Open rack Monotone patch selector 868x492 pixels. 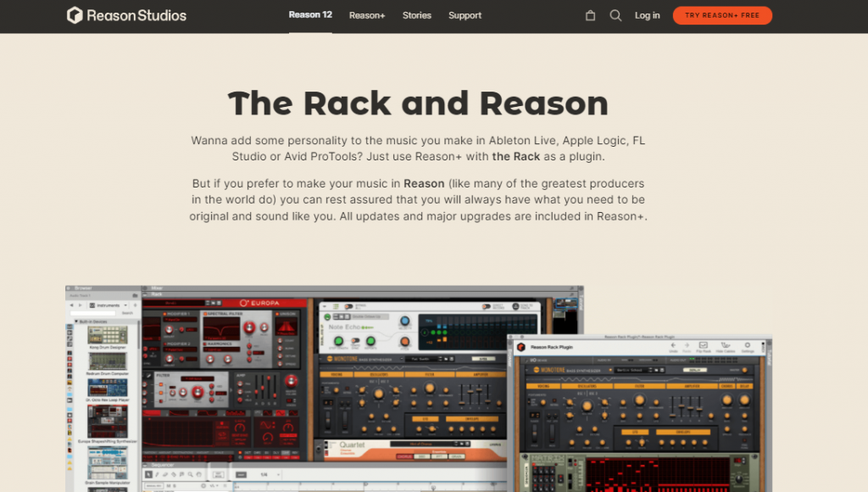pyautogui.click(x=431, y=359)
